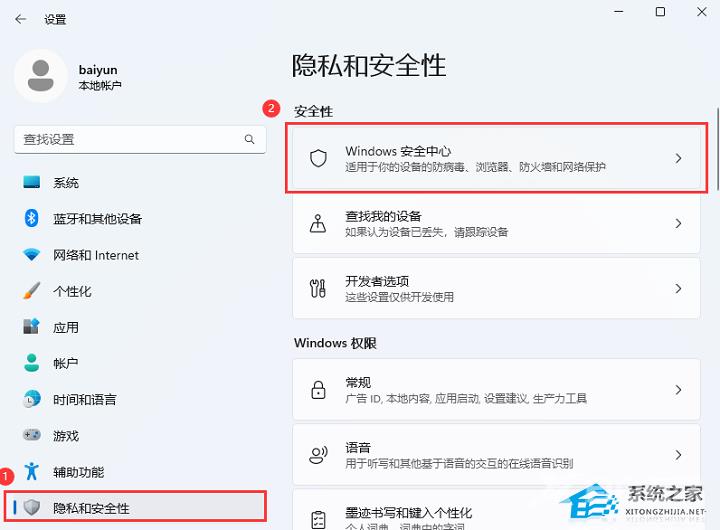This screenshot has width=720, height=530.
Task: Click the paintbrush icon for 个性化
Action: point(32,291)
